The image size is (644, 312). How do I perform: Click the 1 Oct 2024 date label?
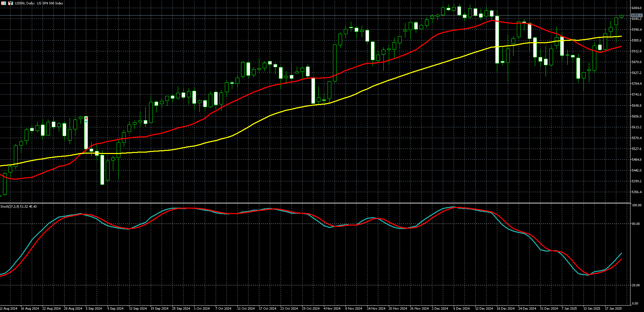tap(202, 309)
